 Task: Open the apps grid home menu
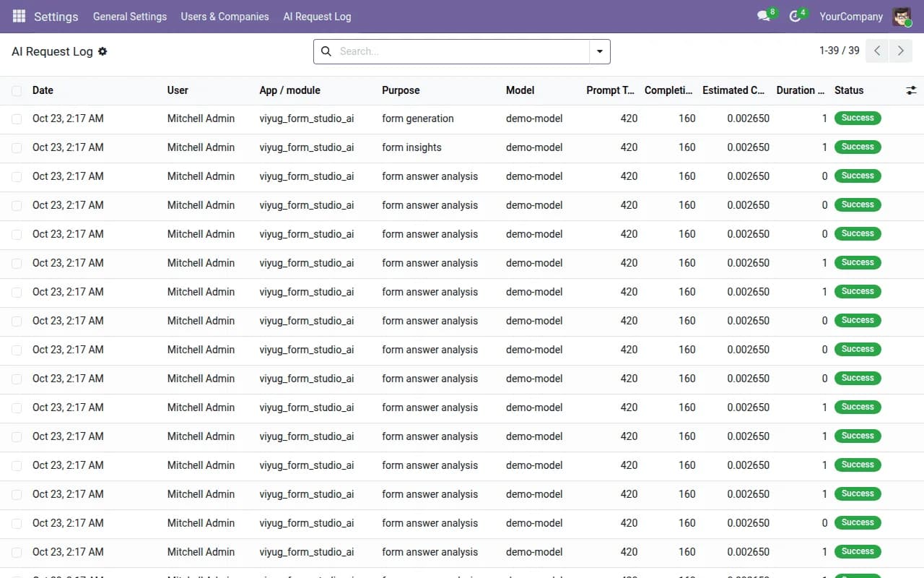[19, 16]
